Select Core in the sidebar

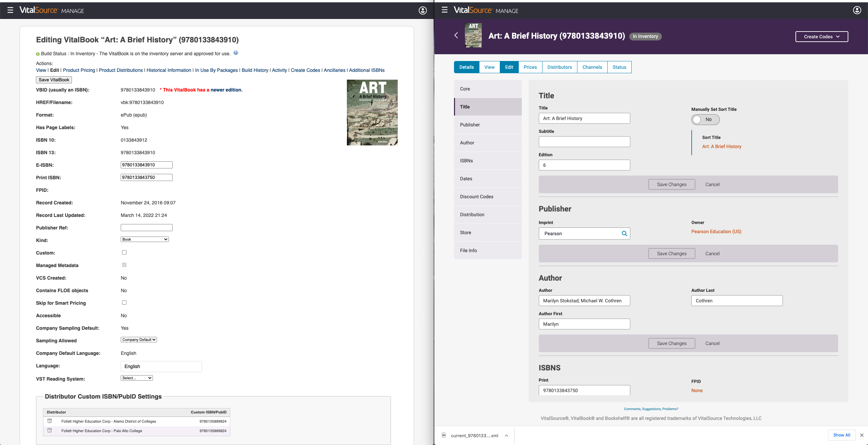click(x=488, y=89)
